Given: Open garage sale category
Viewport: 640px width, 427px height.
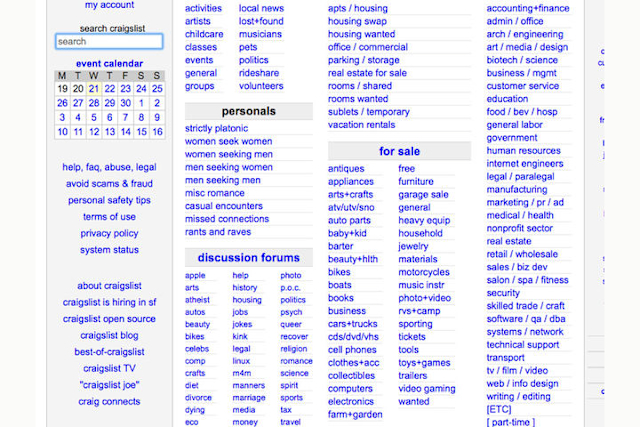Looking at the screenshot, I should (x=423, y=195).
